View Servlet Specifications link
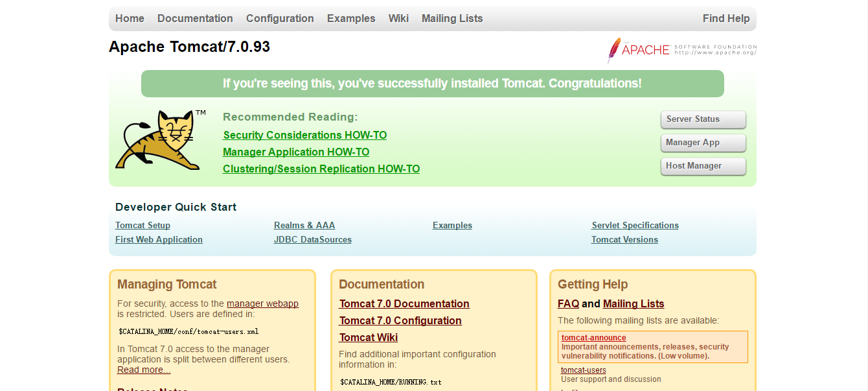The image size is (868, 391). [x=635, y=226]
